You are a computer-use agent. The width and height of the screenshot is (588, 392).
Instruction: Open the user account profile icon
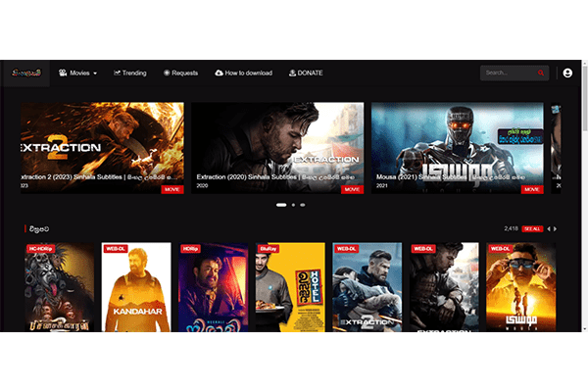tap(567, 73)
